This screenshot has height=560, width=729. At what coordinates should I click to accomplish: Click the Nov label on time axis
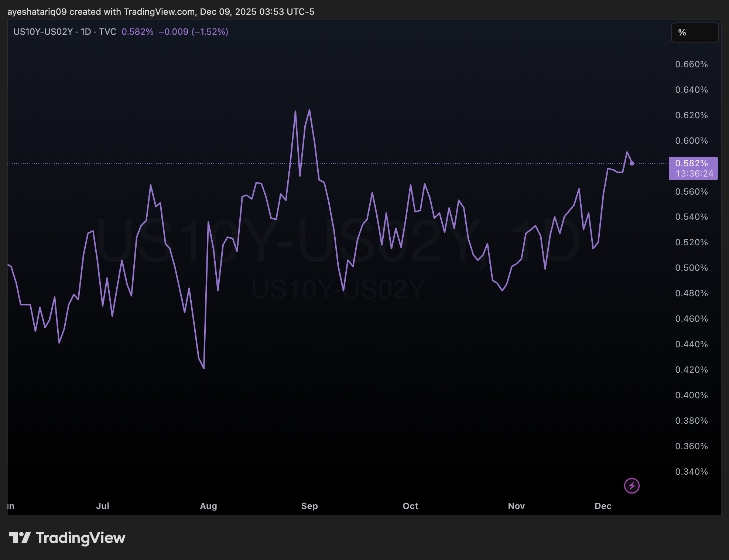pyautogui.click(x=516, y=506)
